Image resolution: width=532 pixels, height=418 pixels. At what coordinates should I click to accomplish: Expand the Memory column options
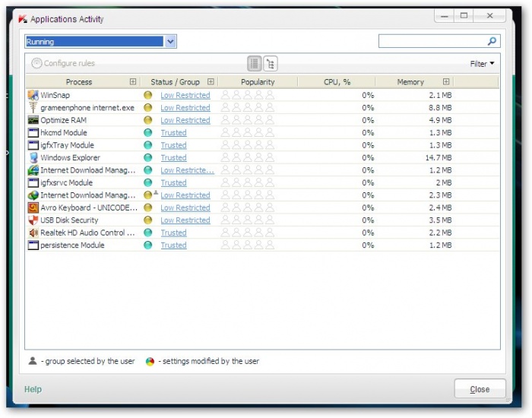(x=446, y=82)
